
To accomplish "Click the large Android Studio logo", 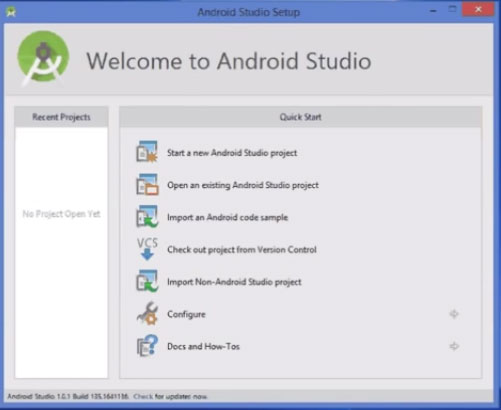I will tap(43, 59).
